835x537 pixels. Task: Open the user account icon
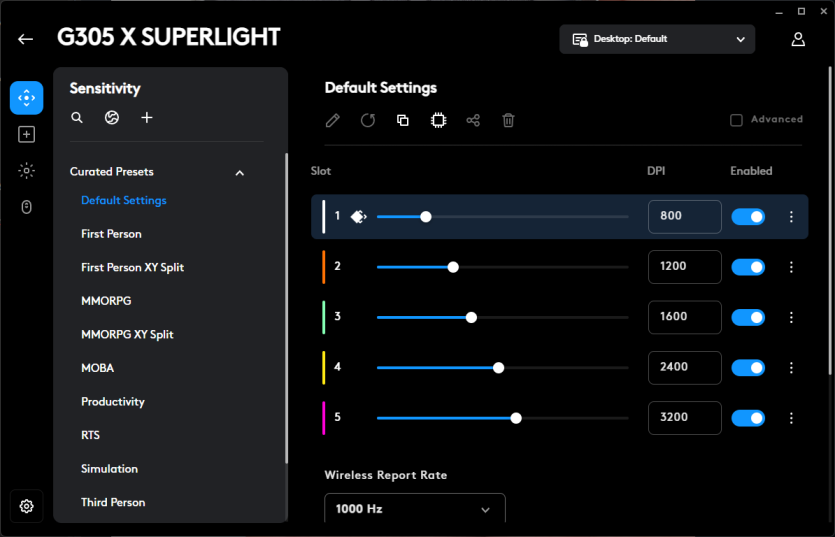pos(798,39)
